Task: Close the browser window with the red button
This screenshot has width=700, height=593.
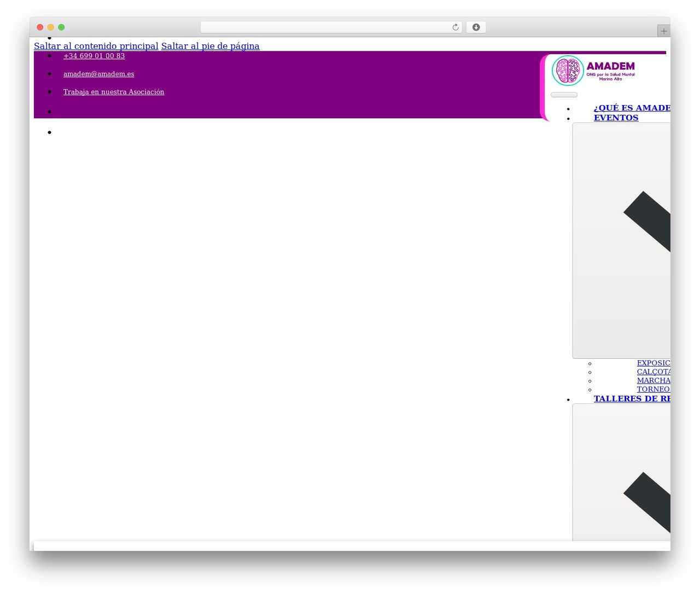Action: 40,27
